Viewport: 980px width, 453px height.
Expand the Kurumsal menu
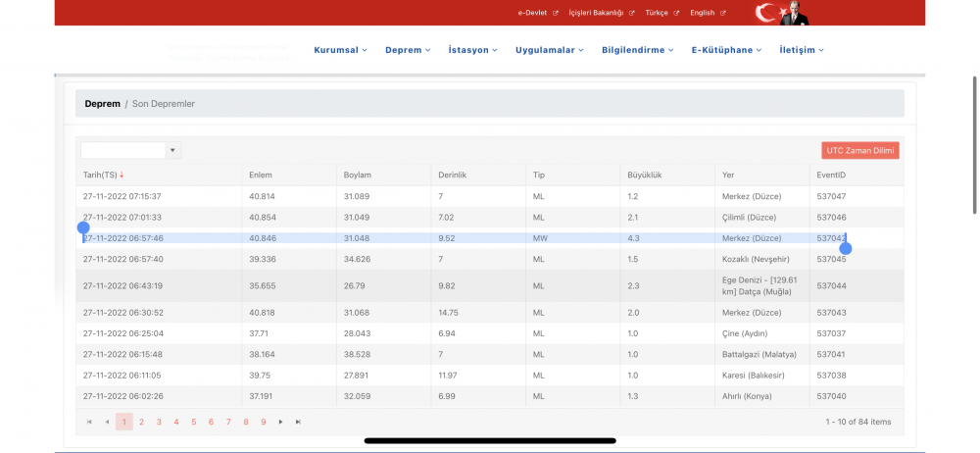(x=340, y=50)
